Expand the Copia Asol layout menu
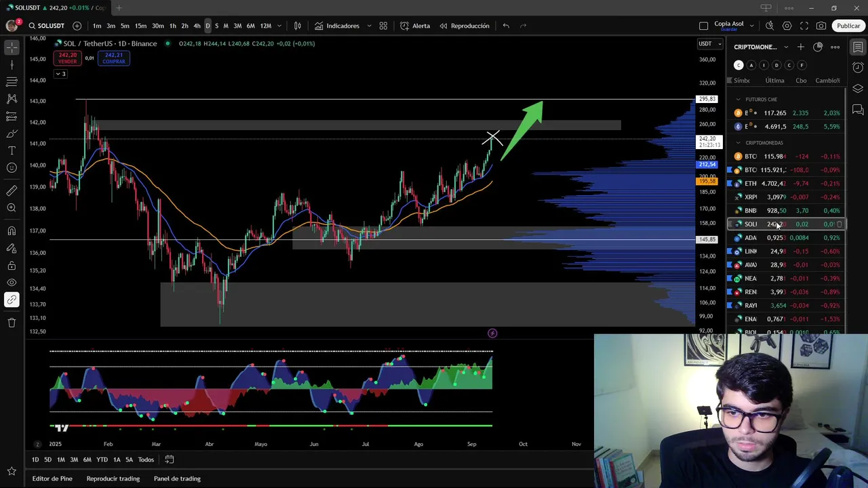868x488 pixels. pos(750,26)
